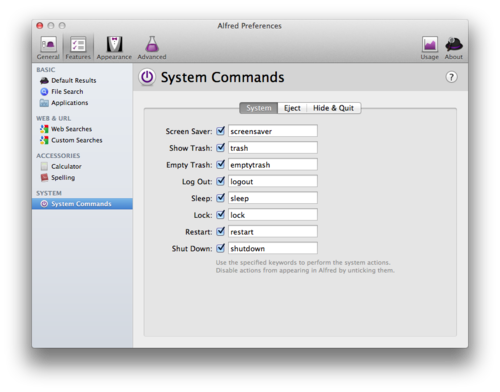Click the "Screen Saver:" label
The image size is (500, 392).
189,131
